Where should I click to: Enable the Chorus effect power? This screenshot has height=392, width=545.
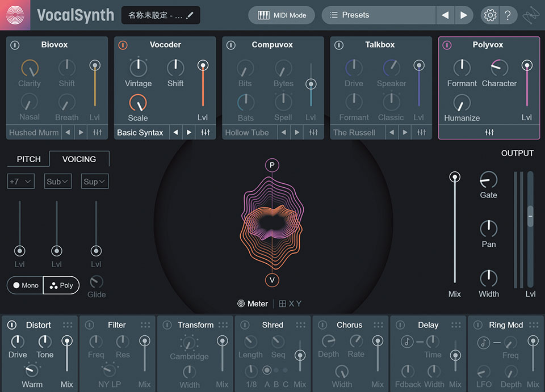322,325
